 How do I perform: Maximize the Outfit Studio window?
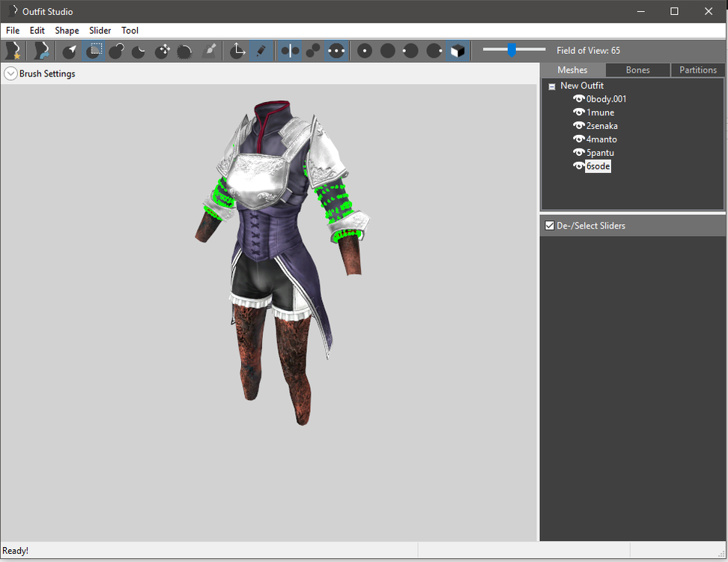click(675, 11)
